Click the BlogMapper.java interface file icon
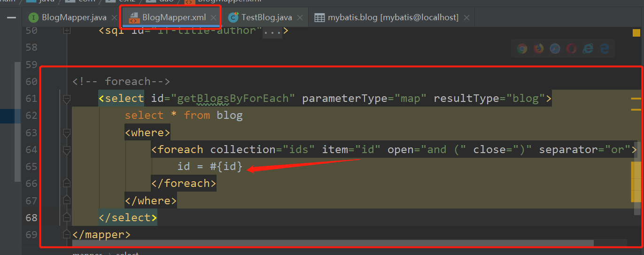The width and height of the screenshot is (644, 255). point(33,18)
